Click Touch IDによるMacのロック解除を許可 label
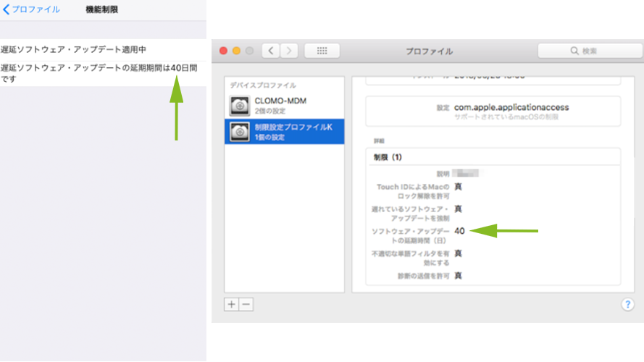The image size is (644, 362). [413, 191]
